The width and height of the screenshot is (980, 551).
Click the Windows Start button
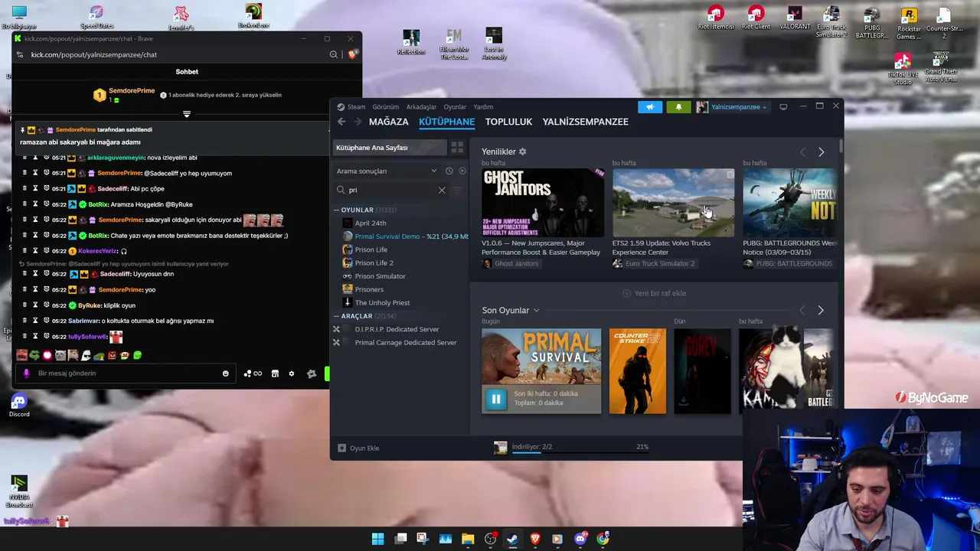coord(377,539)
